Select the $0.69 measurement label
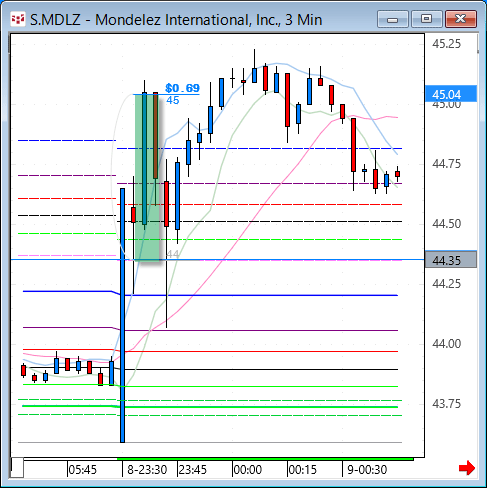Screen dimensions: 487x488 pyautogui.click(x=182, y=88)
